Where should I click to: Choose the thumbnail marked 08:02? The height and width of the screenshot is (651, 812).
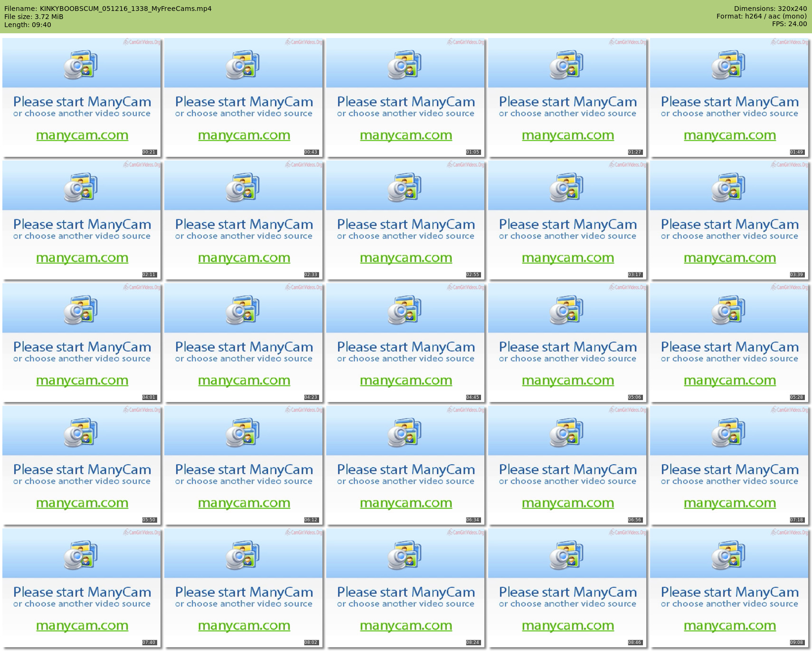coord(244,588)
